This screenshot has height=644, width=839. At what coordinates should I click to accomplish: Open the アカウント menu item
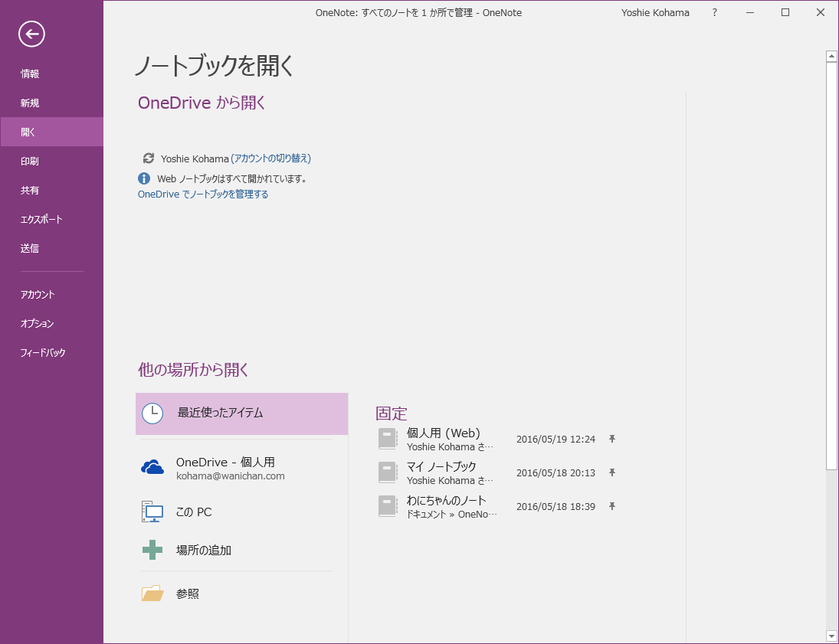(x=52, y=294)
